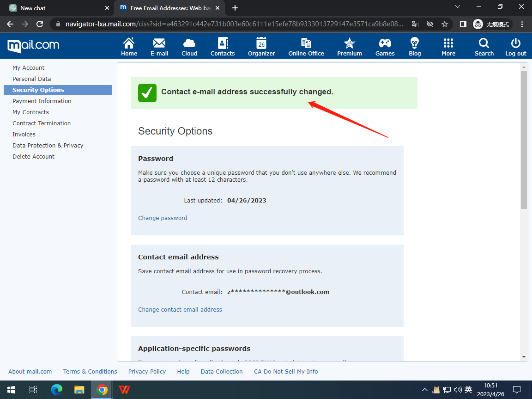
Task: Expand the tab search chevron
Action: click(x=458, y=7)
